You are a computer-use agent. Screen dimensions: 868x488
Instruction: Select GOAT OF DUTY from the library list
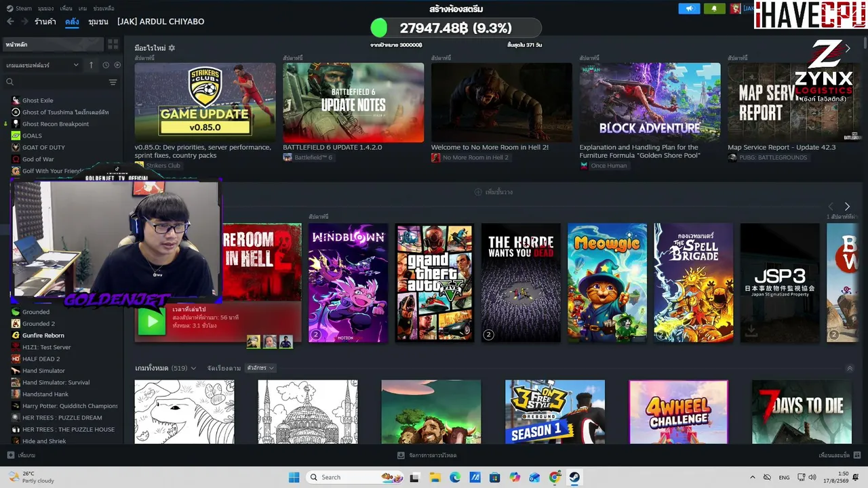point(43,148)
